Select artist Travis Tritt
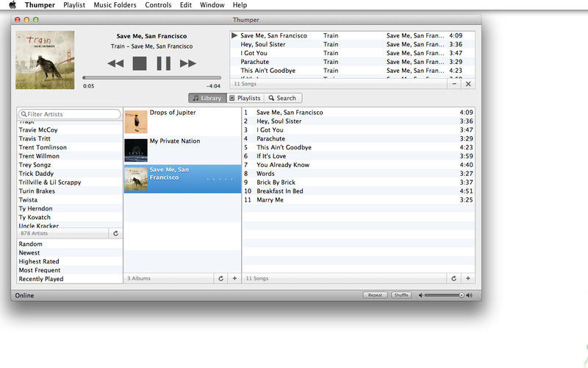Image resolution: width=588 pixels, height=368 pixels. (x=70, y=138)
